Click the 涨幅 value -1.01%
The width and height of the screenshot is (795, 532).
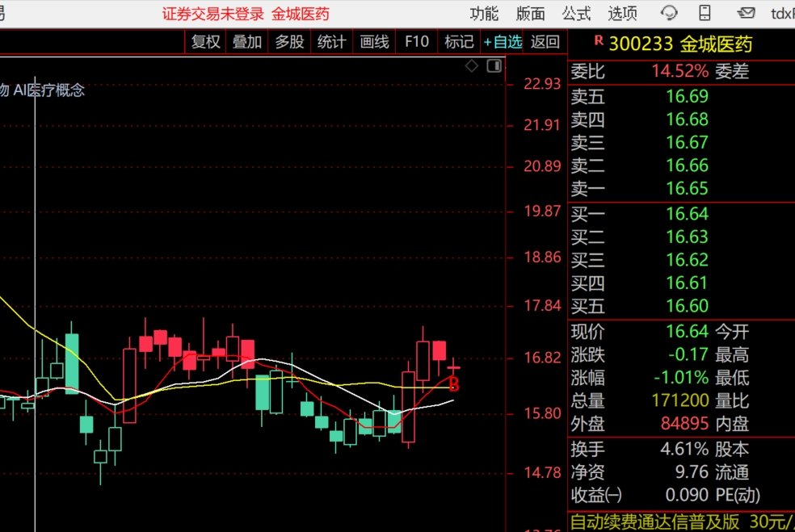[x=681, y=378]
